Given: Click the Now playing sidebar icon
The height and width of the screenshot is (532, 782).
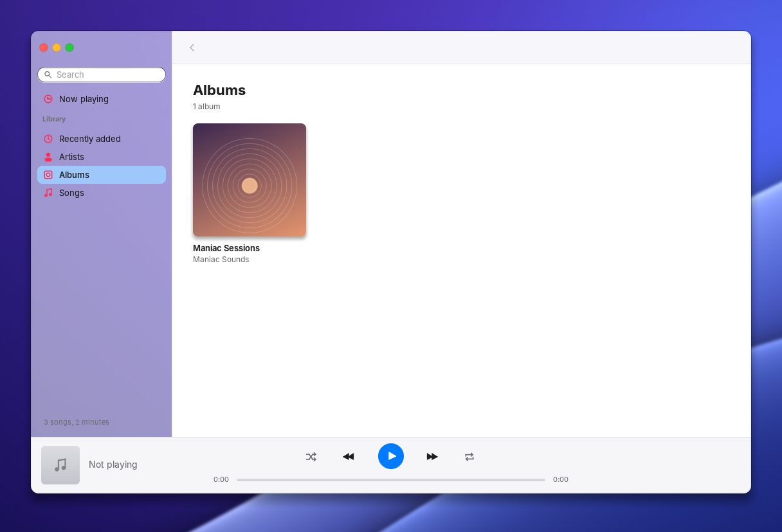Looking at the screenshot, I should (x=48, y=99).
